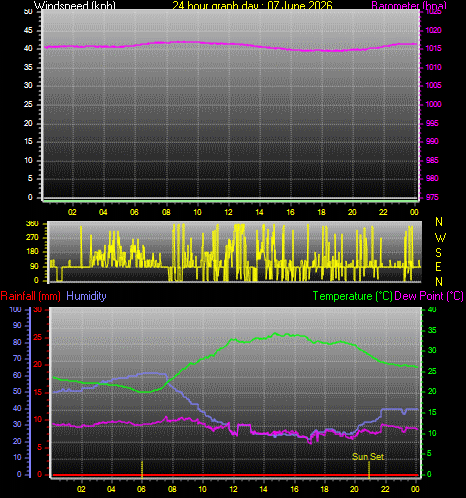Click hour 00 under the temperature graph
The height and width of the screenshot is (498, 466).
[415, 489]
